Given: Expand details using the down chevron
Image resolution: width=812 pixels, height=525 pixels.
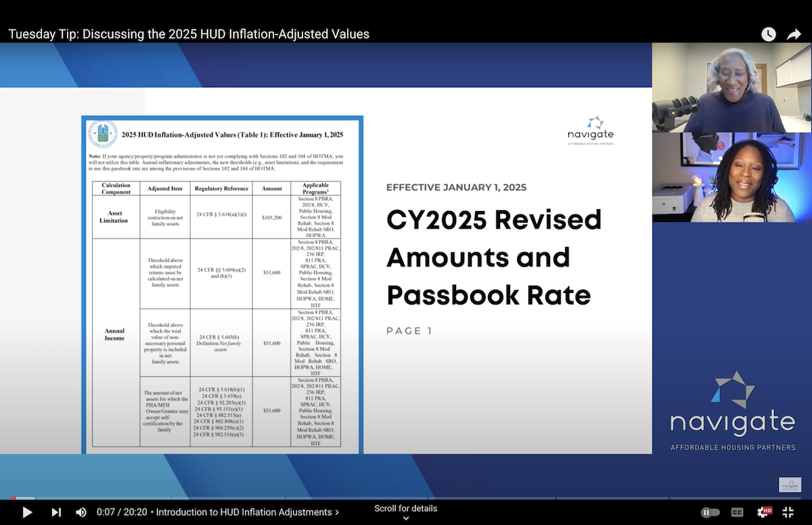Looking at the screenshot, I should coord(405,518).
